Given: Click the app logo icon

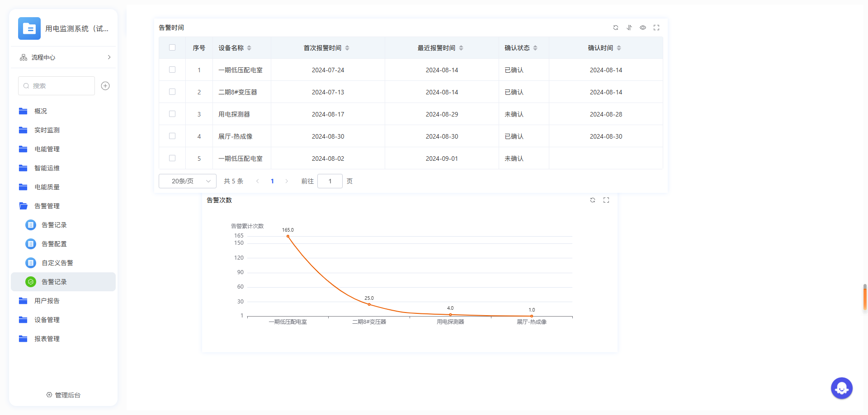Looking at the screenshot, I should 29,28.
